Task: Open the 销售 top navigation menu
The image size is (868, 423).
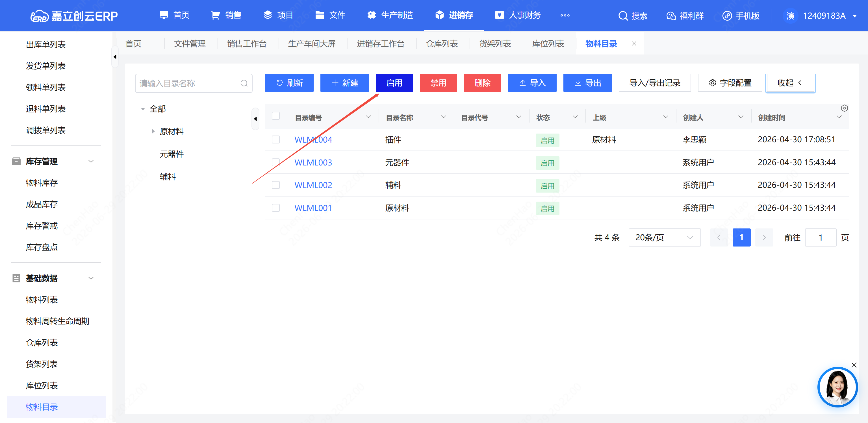Action: [x=226, y=16]
